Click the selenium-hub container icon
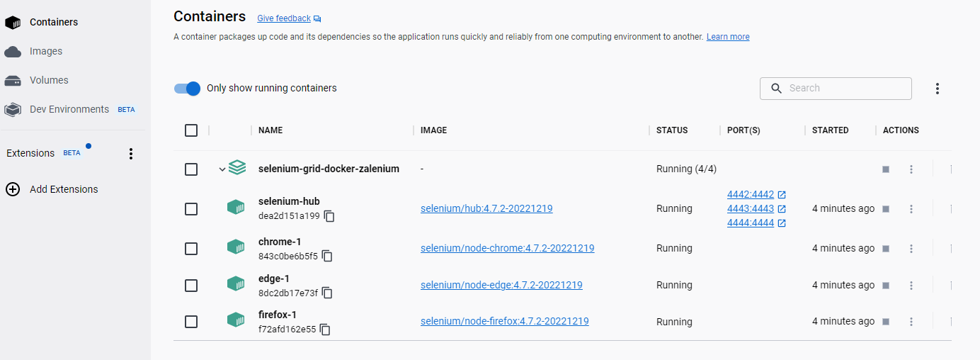Screen dimensions: 980x360 tap(236, 208)
